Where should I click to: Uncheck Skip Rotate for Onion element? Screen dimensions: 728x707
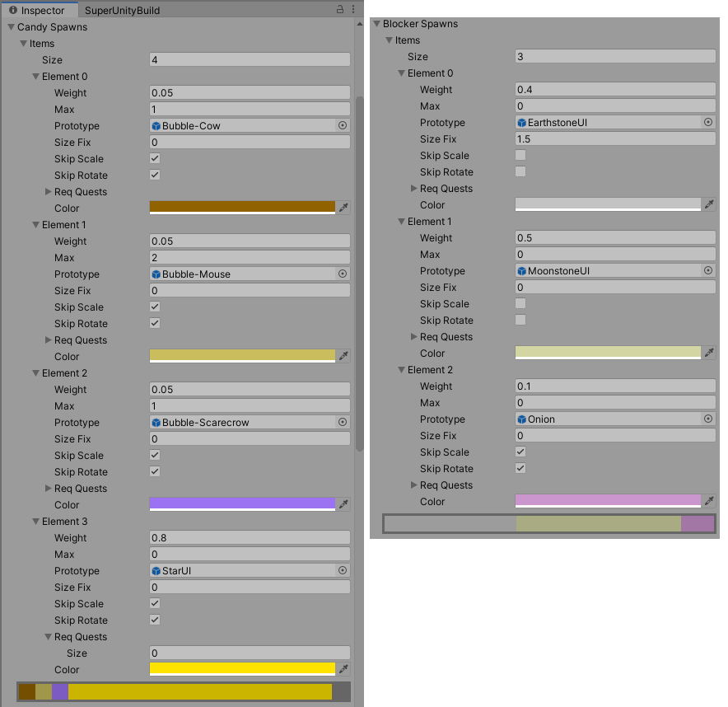click(520, 469)
